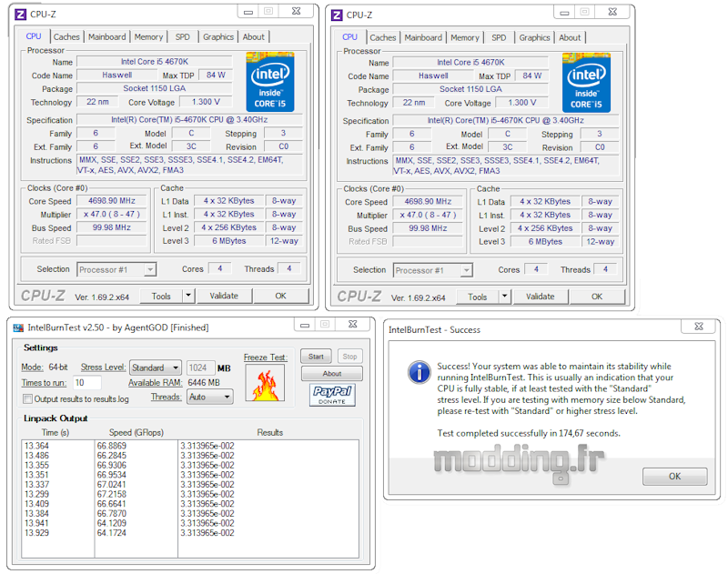
Task: Click Validate button in left CPU-Z
Action: pyautogui.click(x=224, y=296)
